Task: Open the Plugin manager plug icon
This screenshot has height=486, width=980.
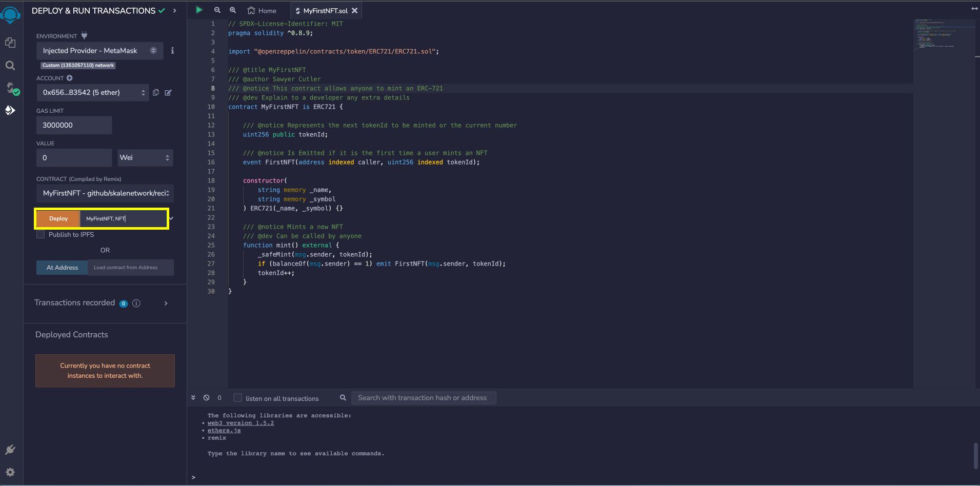Action: click(10, 450)
